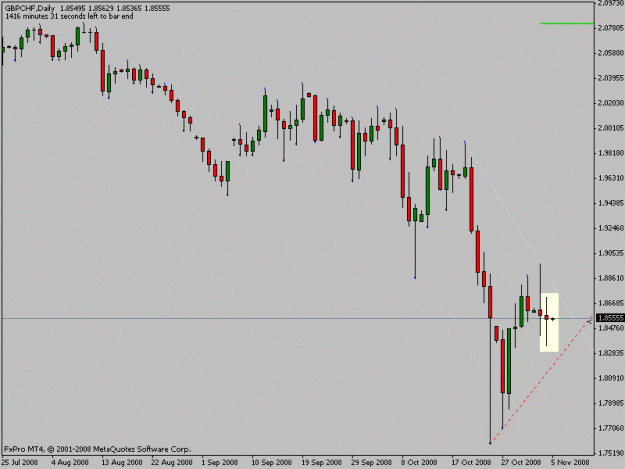Click the 1.88610 price scale label
Image resolution: width=625 pixels, height=469 pixels.
[x=611, y=278]
